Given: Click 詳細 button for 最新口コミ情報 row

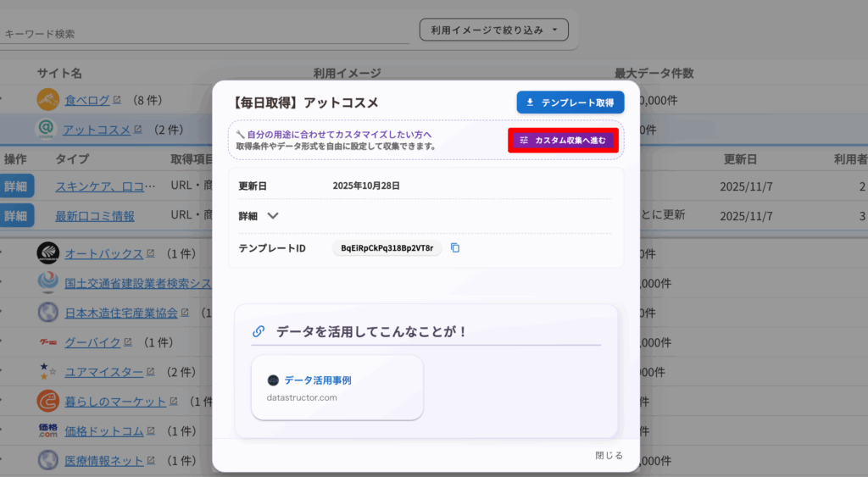Looking at the screenshot, I should 16,216.
